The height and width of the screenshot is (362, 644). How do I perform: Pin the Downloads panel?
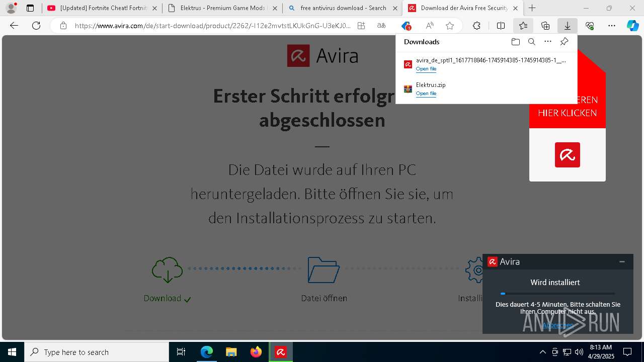(x=564, y=42)
